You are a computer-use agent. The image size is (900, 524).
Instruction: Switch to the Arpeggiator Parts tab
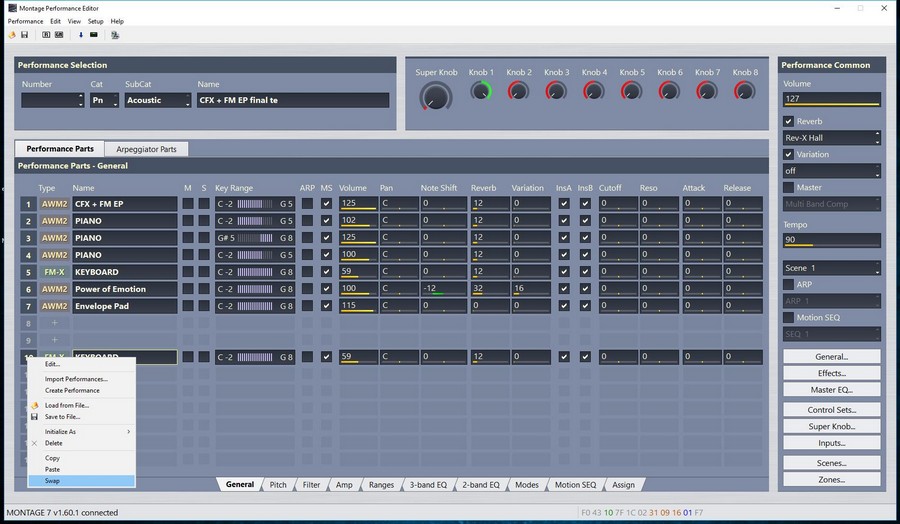(146, 149)
